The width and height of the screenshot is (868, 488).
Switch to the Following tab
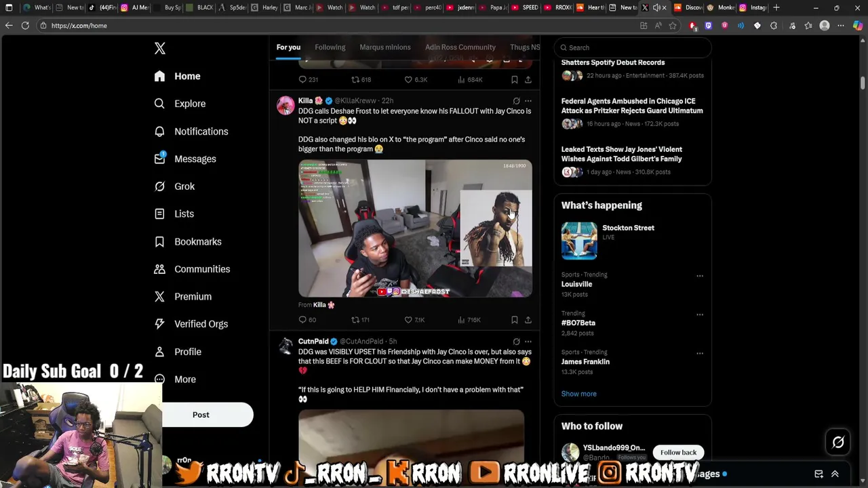click(x=330, y=47)
